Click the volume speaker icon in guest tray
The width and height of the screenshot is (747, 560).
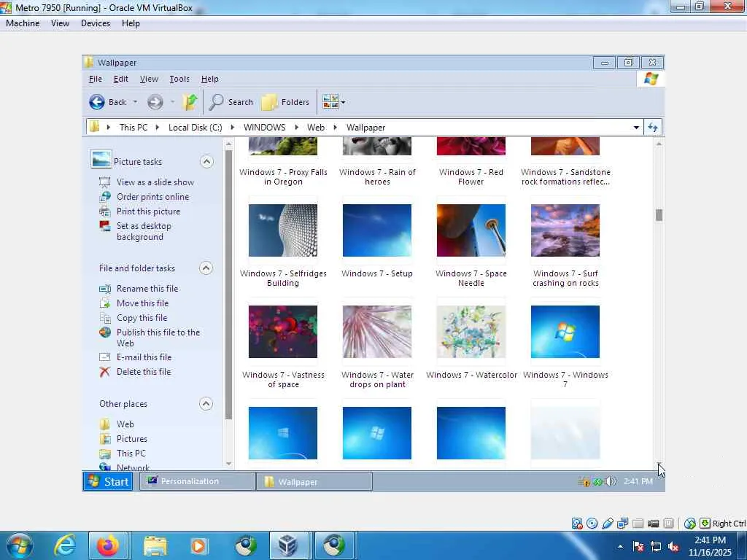tap(611, 481)
